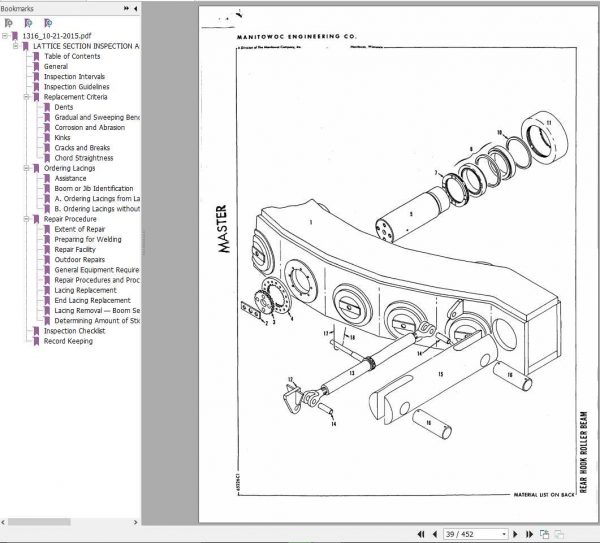600x543 pixels.
Task: Open Cracks and Breaks bookmark
Action: pyautogui.click(x=82, y=148)
